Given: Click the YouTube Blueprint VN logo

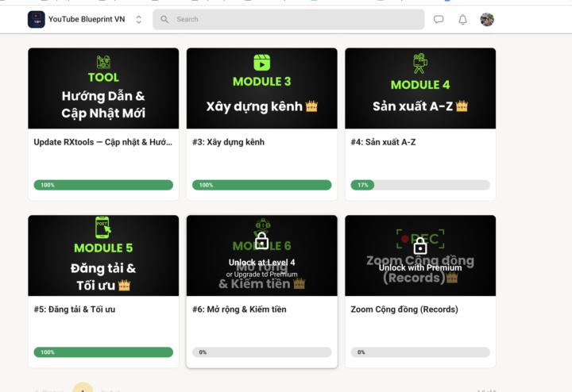Looking at the screenshot, I should [36, 19].
